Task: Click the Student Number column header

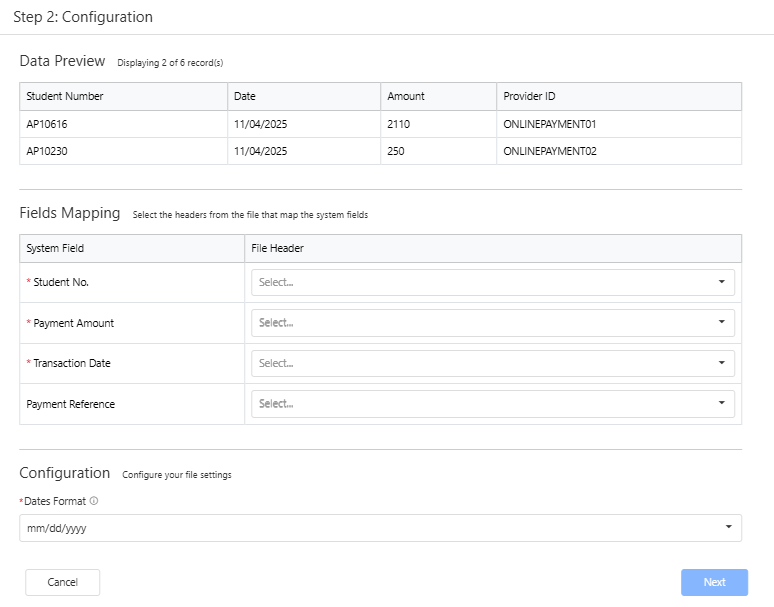Action: 65,96
